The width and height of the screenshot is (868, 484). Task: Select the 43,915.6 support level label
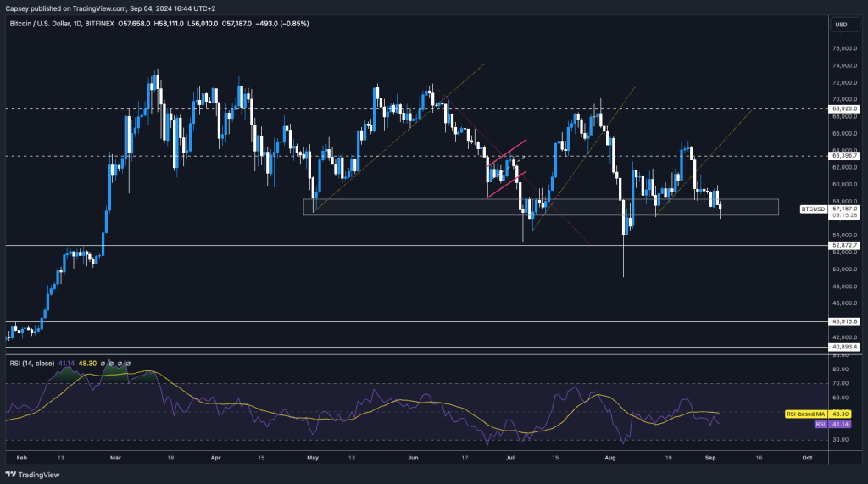point(846,321)
